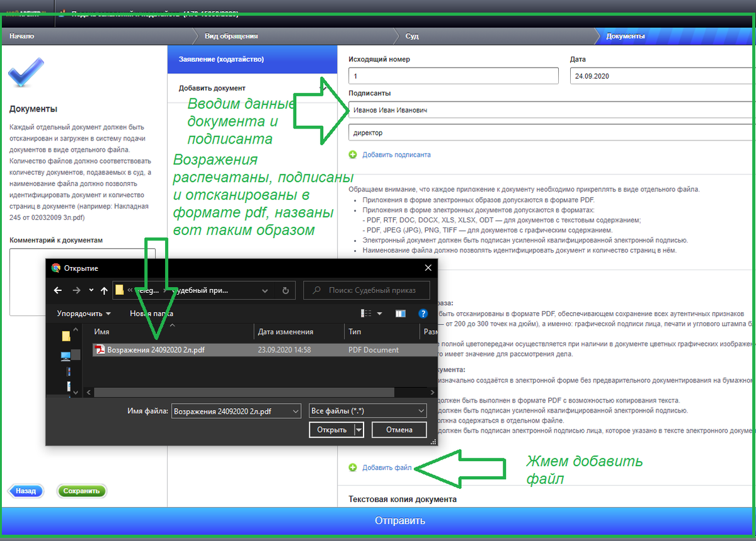Go up one folder level
The image size is (756, 541).
[x=104, y=290]
